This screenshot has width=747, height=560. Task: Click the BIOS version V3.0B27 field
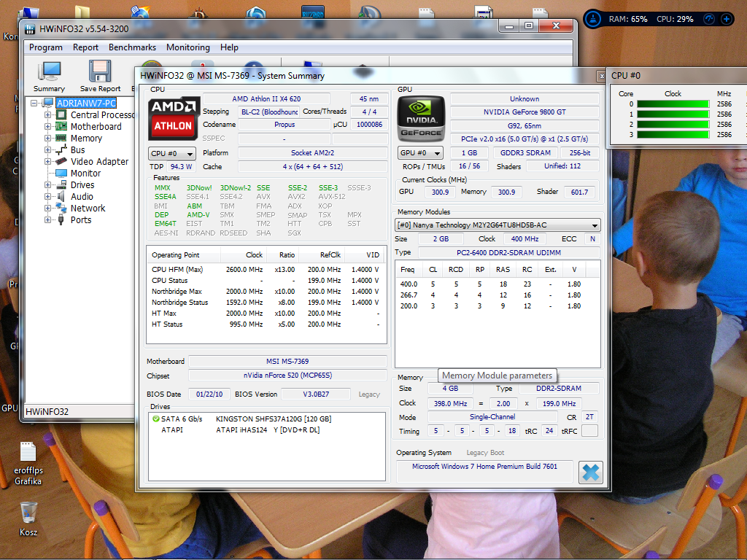(x=316, y=394)
